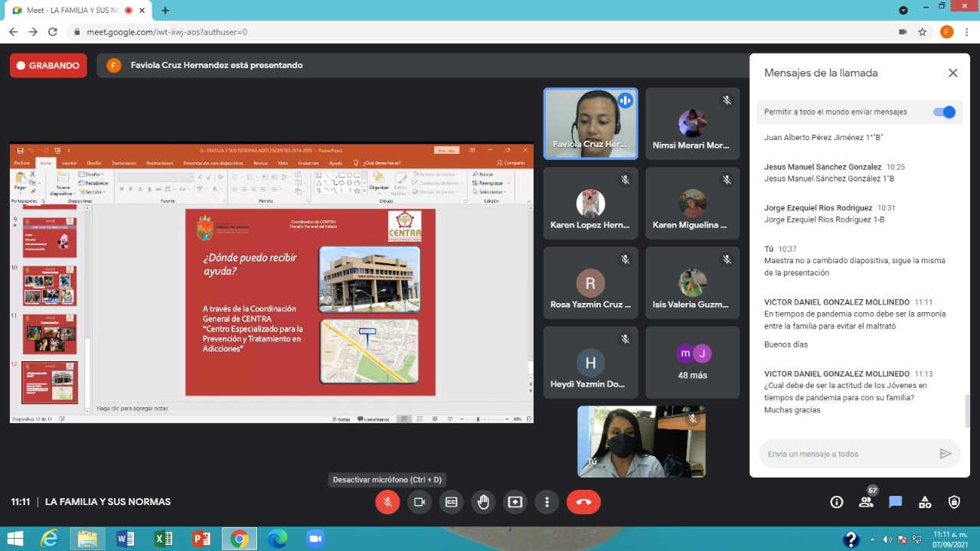Leave the call with the red hang-up button

(x=583, y=502)
